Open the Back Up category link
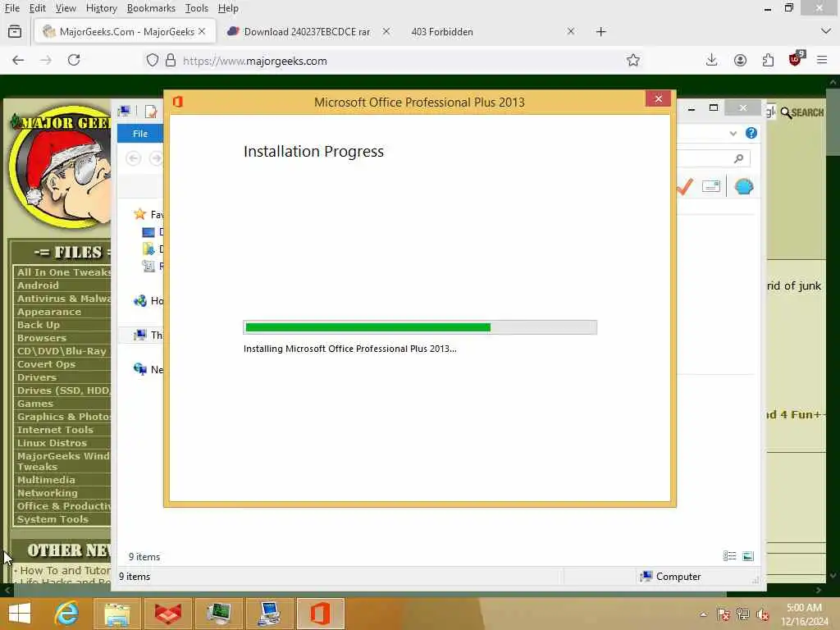 (39, 325)
